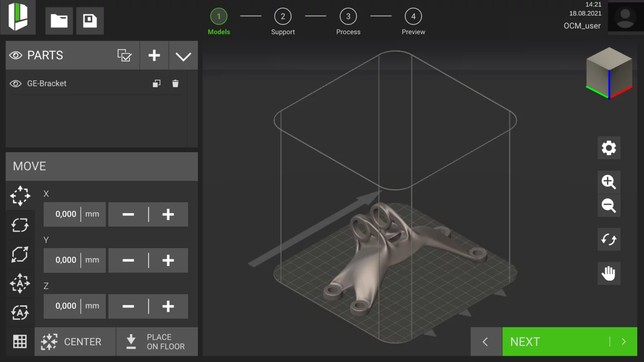644x362 pixels.
Task: Delete the GE-Bracket part with trash icon
Action: 175,84
